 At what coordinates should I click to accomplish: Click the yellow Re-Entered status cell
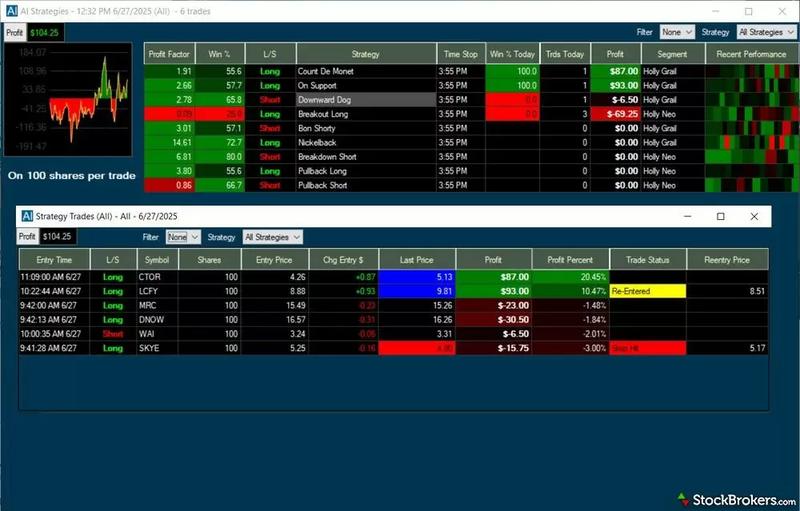[647, 291]
